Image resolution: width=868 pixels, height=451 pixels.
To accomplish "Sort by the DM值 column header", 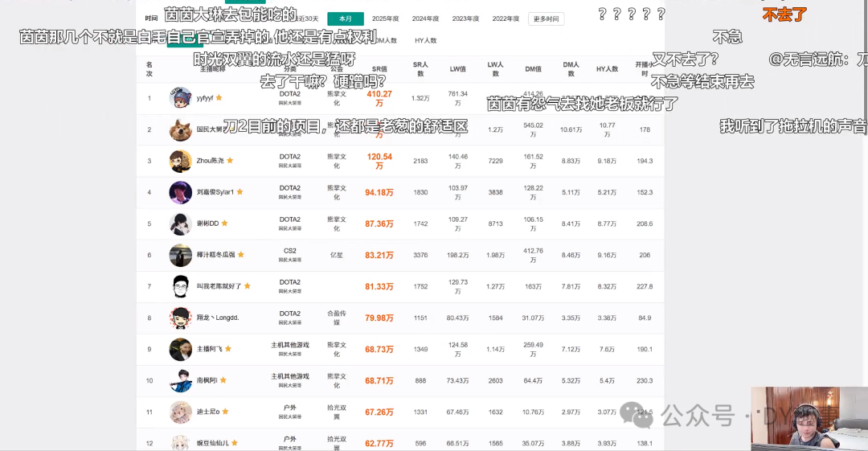I will click(533, 69).
